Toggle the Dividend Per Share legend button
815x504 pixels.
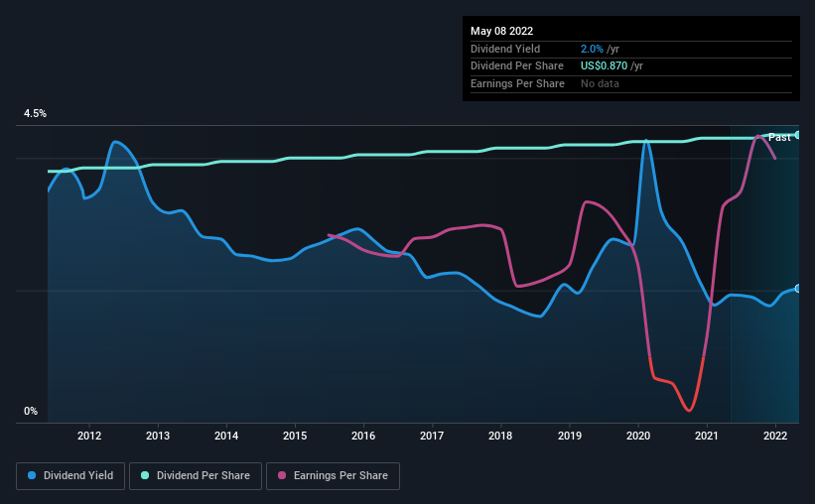click(196, 476)
